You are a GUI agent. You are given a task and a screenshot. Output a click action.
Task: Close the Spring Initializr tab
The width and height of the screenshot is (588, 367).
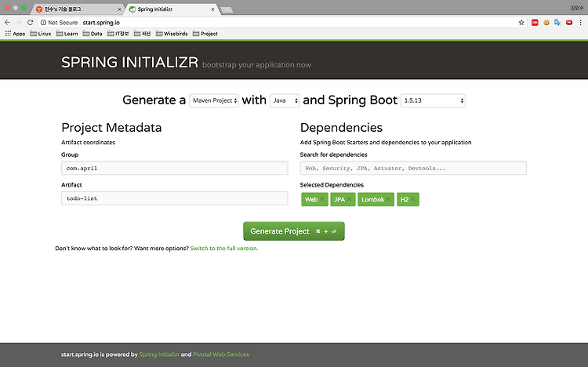[212, 9]
